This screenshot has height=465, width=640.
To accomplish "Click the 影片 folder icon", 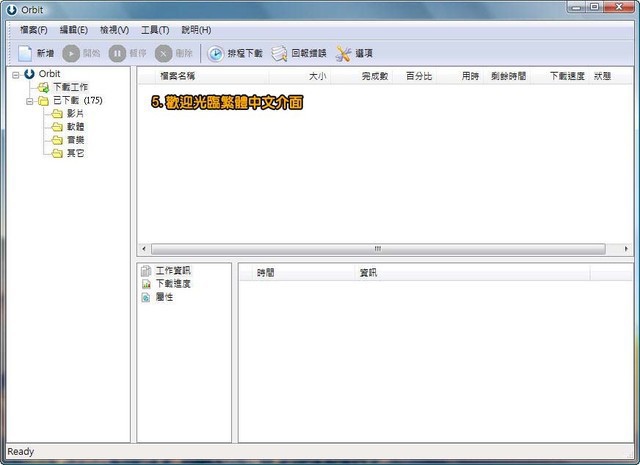I will [x=57, y=114].
